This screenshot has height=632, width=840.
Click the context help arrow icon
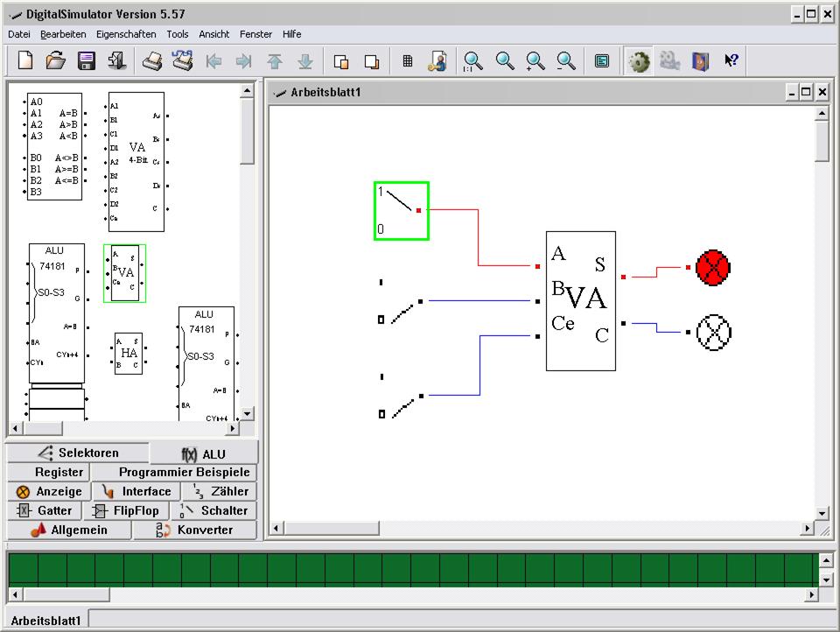(731, 61)
